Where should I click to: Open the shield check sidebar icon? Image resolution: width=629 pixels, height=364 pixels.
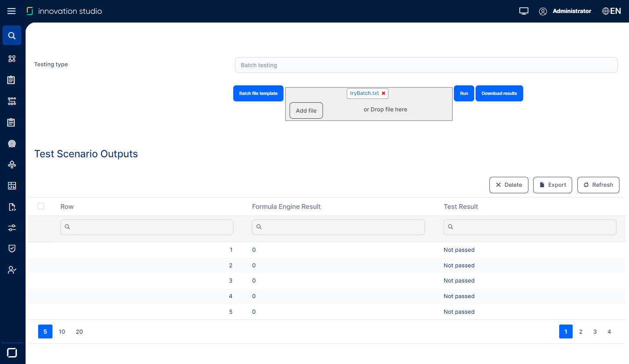[x=12, y=248]
